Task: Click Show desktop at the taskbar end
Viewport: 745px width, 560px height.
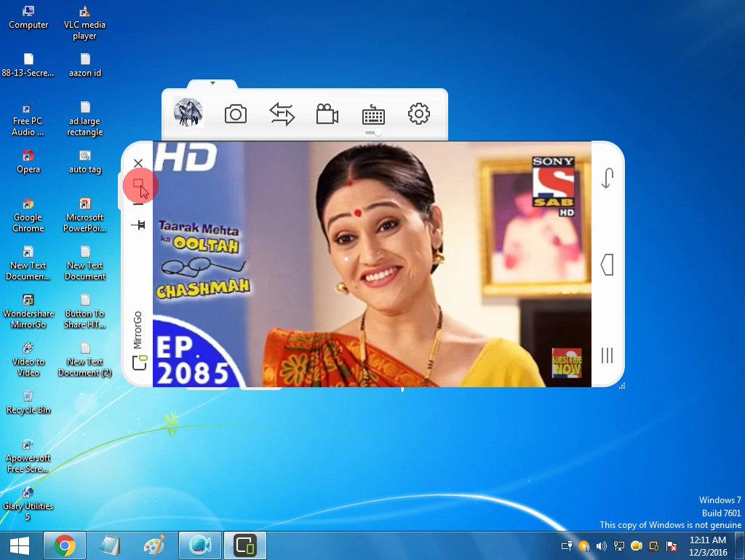Action: tap(740, 545)
